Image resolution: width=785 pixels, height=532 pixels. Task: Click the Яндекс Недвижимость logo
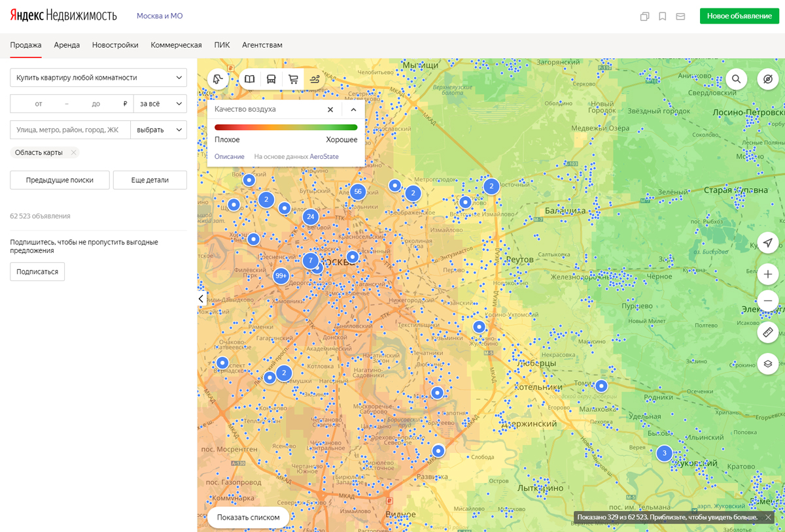tap(63, 16)
